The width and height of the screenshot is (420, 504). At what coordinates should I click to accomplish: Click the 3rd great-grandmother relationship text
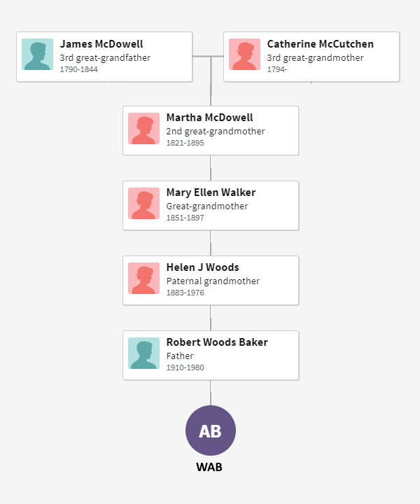click(x=315, y=58)
